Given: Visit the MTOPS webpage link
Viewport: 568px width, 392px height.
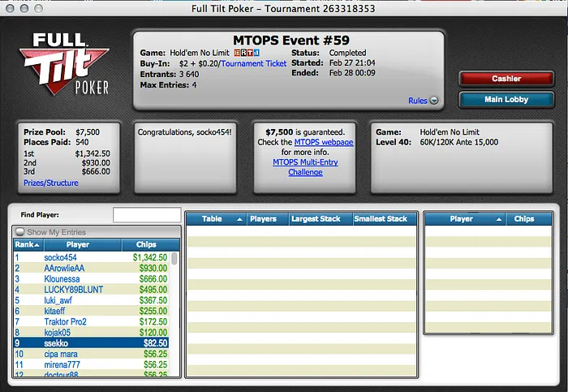Looking at the screenshot, I should click(324, 142).
